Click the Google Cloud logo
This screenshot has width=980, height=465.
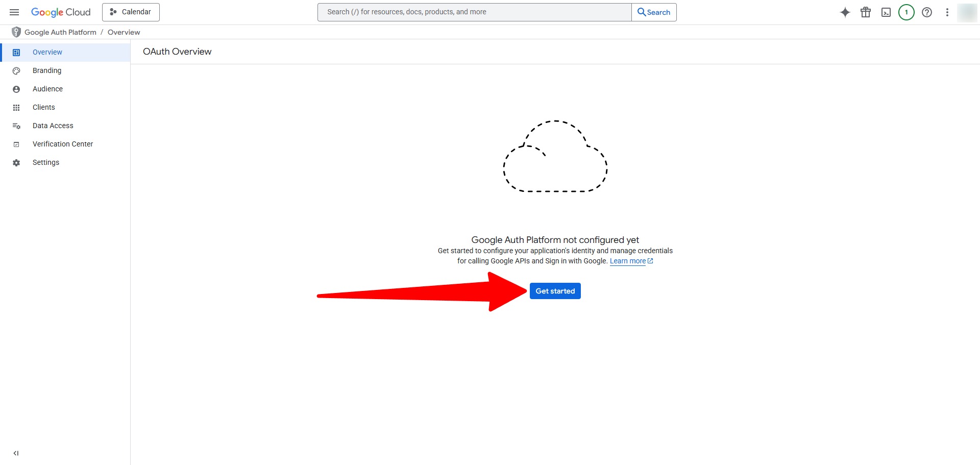(61, 12)
